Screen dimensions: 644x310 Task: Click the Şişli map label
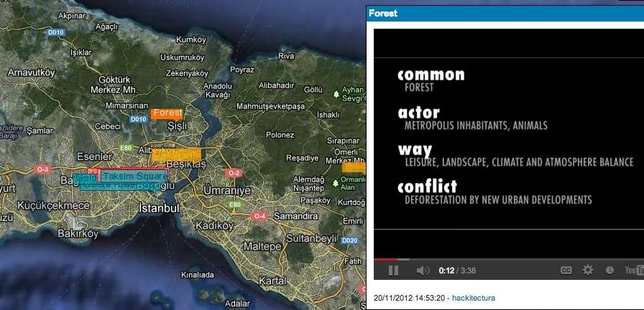pyautogui.click(x=178, y=126)
